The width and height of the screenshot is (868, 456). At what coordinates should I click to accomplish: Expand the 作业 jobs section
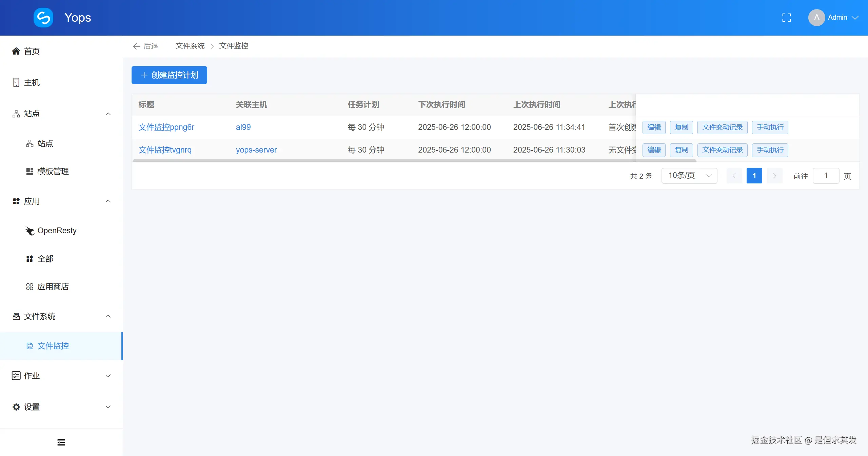click(x=108, y=376)
